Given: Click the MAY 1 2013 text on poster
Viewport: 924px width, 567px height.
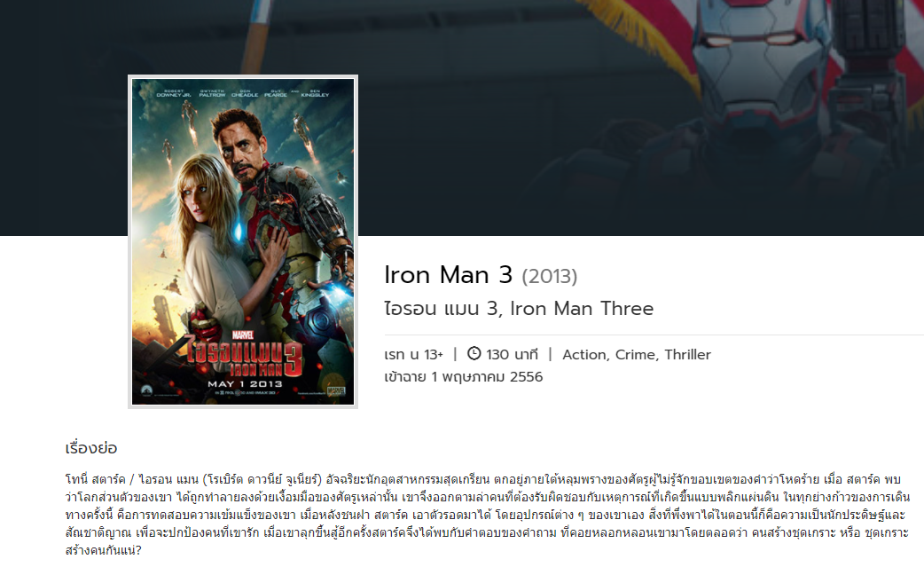Looking at the screenshot, I should pos(245,383).
